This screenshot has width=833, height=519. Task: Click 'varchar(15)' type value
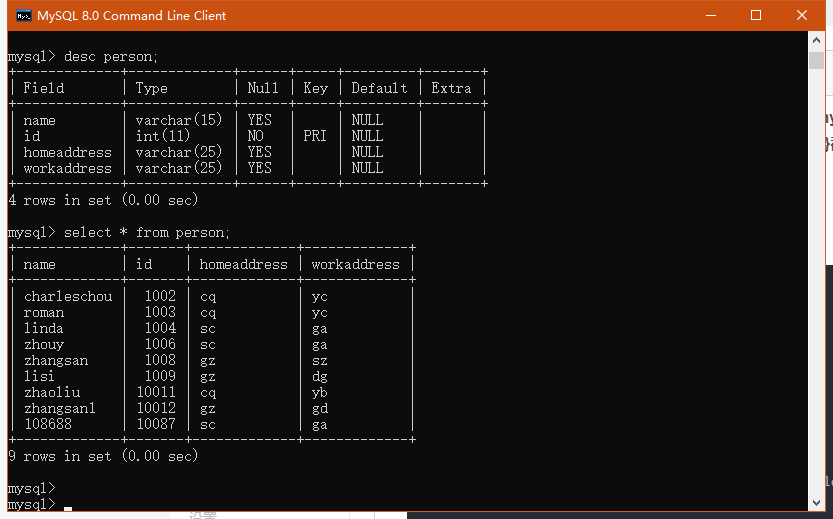178,120
